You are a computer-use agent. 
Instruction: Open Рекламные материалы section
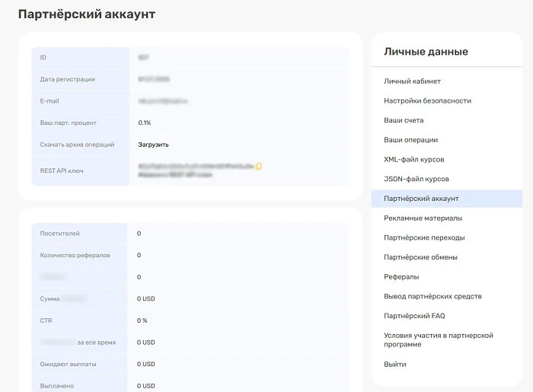423,218
